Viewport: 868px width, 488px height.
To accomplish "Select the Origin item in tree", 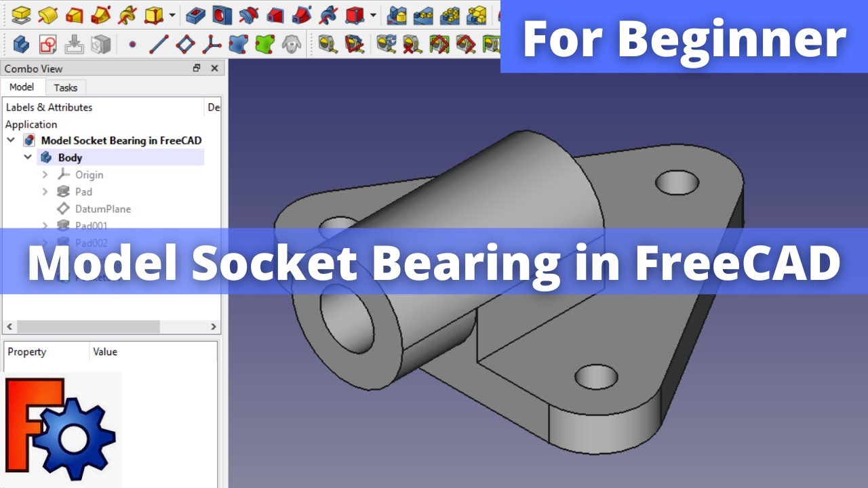I will 89,174.
